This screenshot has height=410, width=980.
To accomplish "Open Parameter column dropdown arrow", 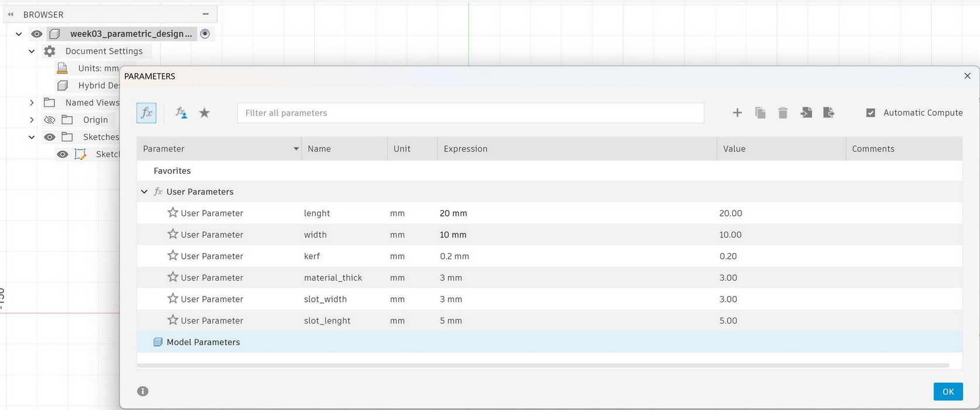I will click(296, 149).
